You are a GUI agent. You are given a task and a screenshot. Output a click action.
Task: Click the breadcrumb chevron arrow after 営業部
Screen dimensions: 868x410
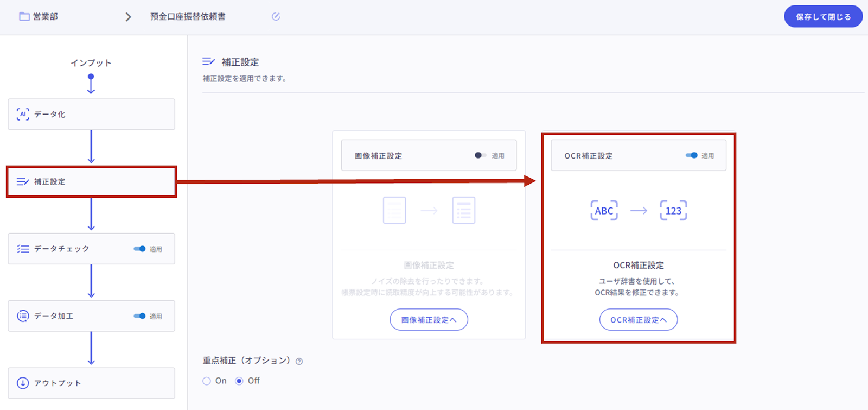[128, 17]
